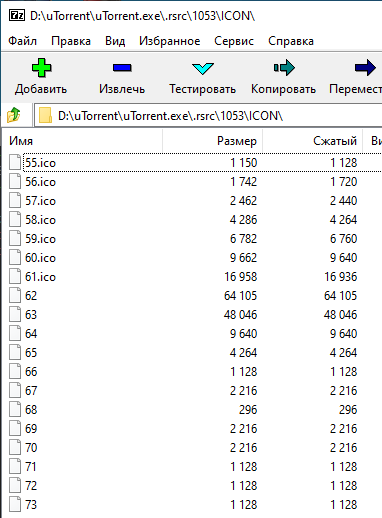Click file icon beside 56.ico
382x518 pixels.
click(15, 181)
